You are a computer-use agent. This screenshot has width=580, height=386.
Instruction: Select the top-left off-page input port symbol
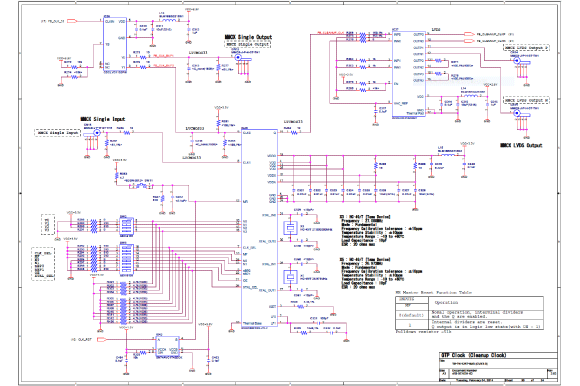[72, 21]
